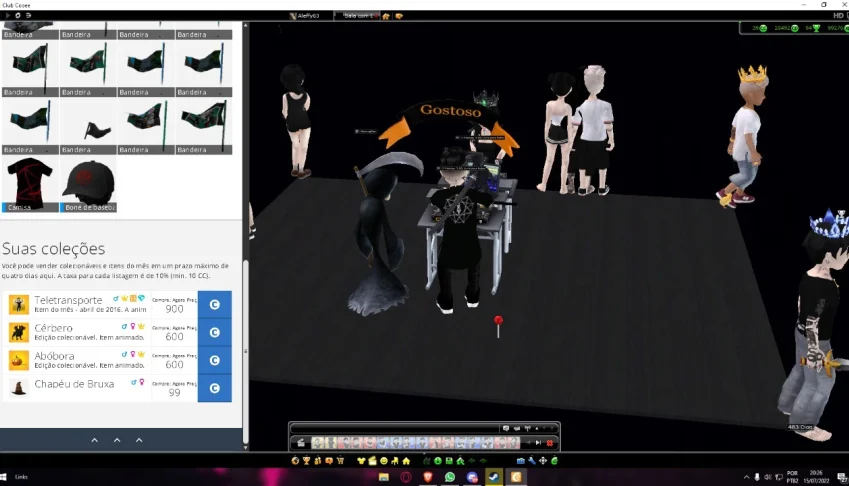Click the left up-chevron in panel footer
Viewport: 849px width, 486px height.
94,440
